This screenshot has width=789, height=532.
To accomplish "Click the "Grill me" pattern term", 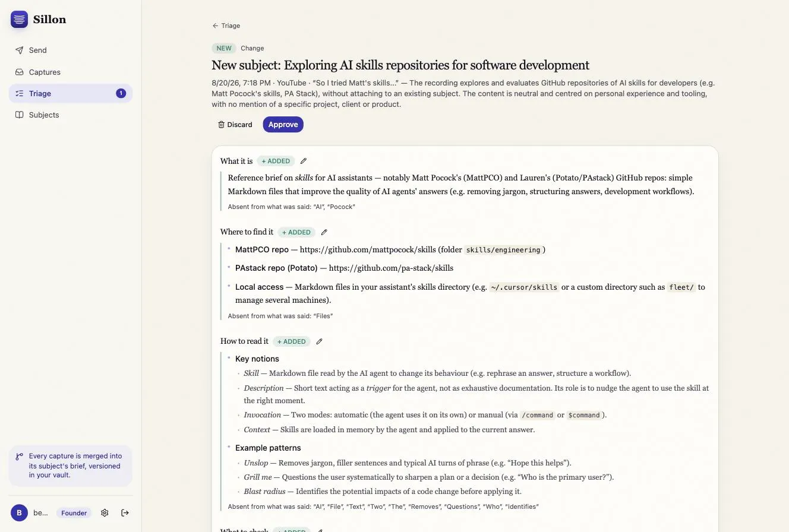I will 258,477.
